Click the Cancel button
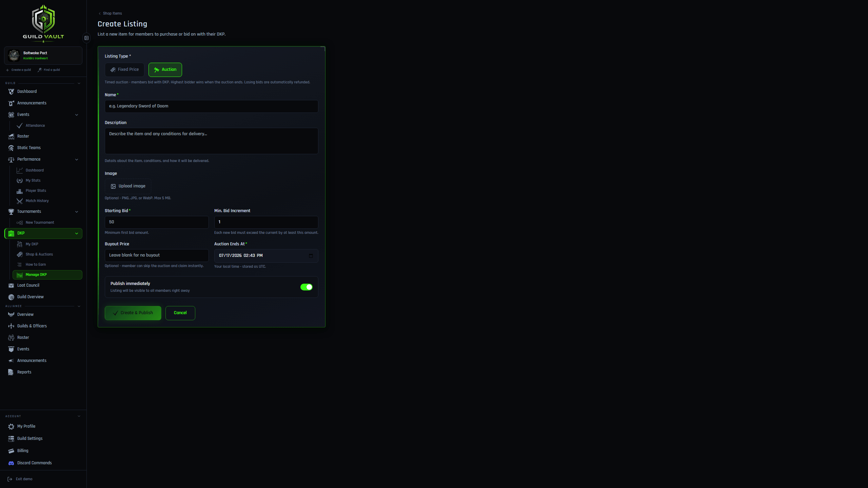Image resolution: width=868 pixels, height=488 pixels. tap(180, 313)
